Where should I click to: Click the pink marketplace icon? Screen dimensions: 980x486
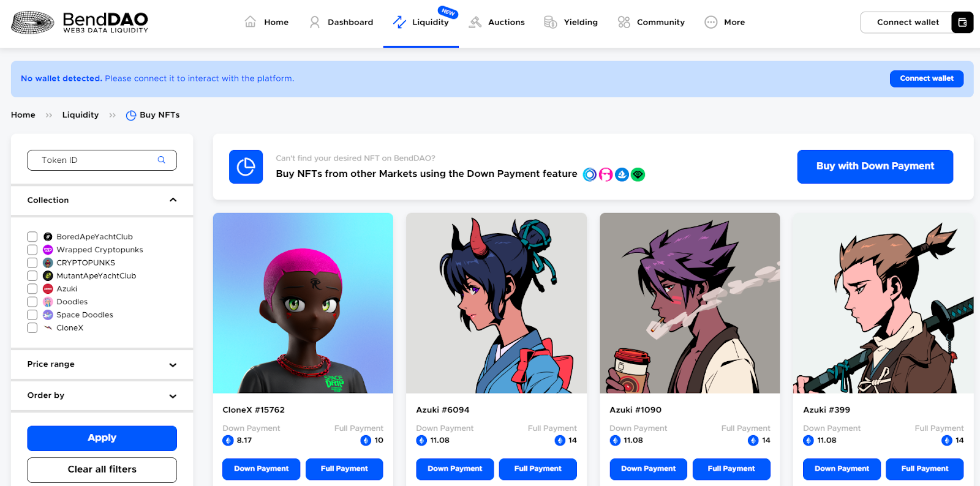click(x=606, y=174)
